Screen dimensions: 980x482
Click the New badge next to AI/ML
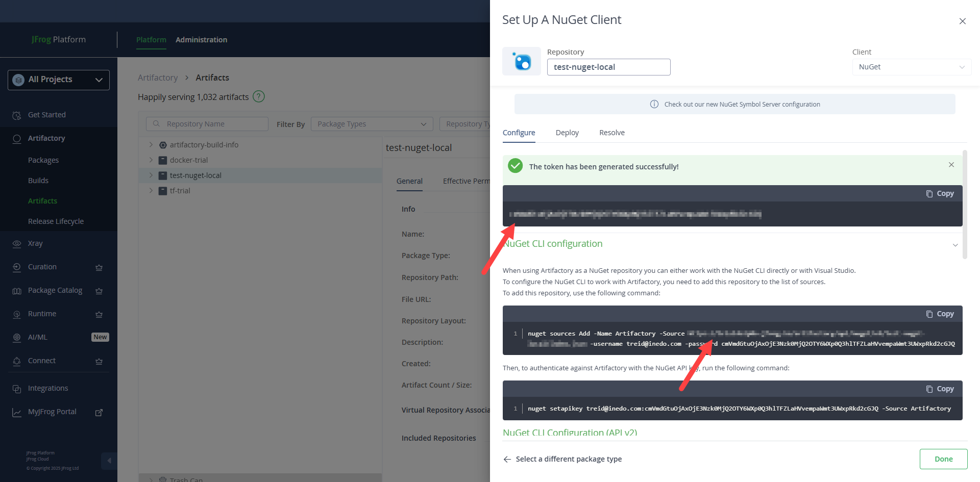pyautogui.click(x=100, y=337)
